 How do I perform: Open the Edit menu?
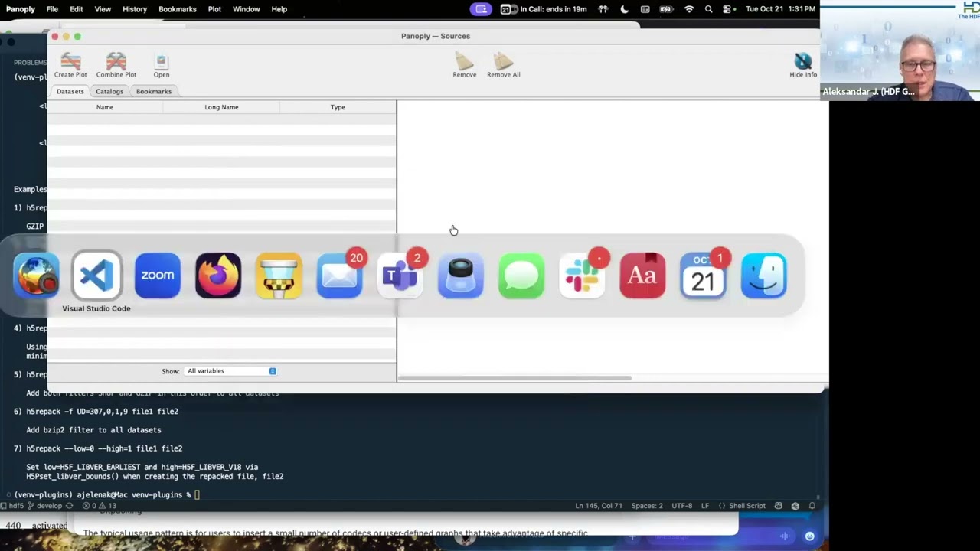coord(77,9)
